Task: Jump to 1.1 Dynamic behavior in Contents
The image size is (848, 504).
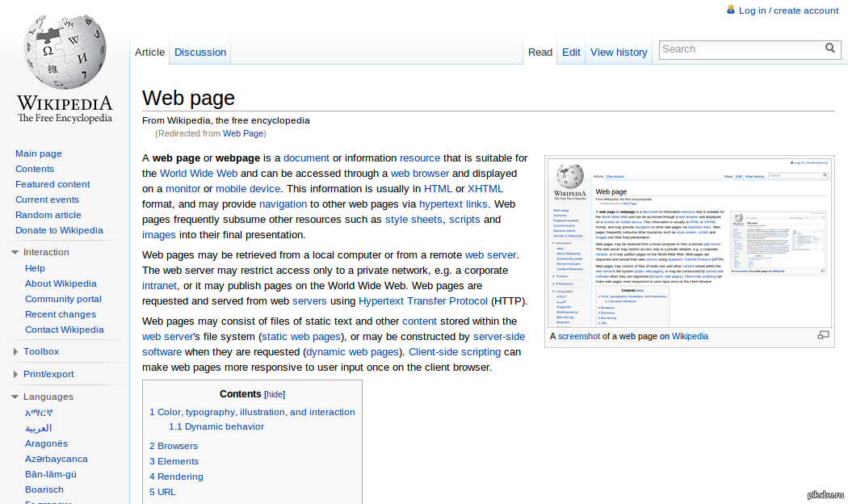Action: [216, 426]
